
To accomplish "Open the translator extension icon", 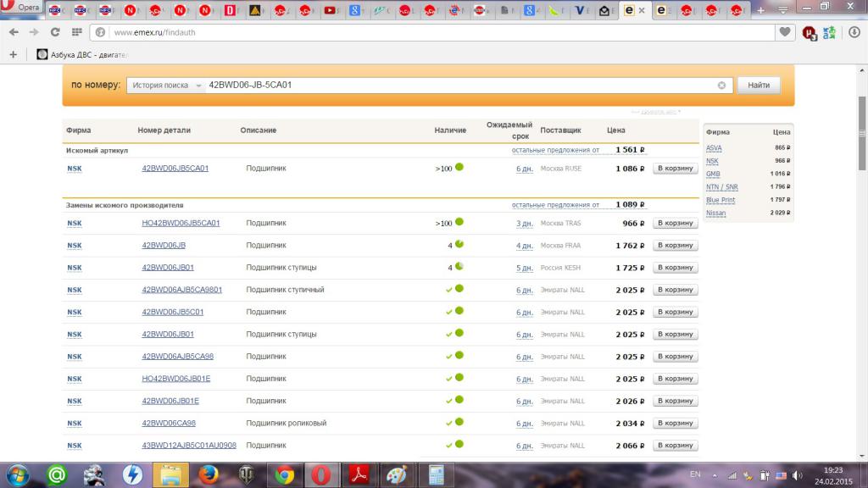I will coord(829,33).
